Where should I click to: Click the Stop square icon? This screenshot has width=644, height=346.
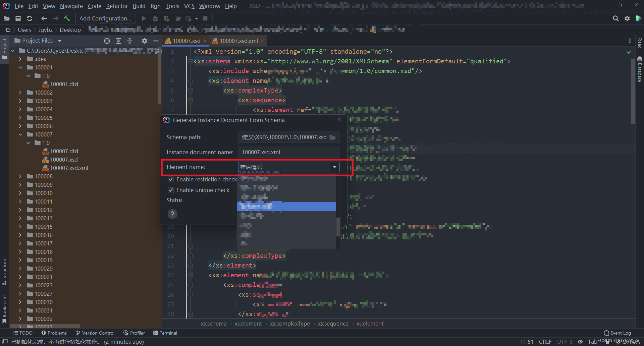point(205,18)
